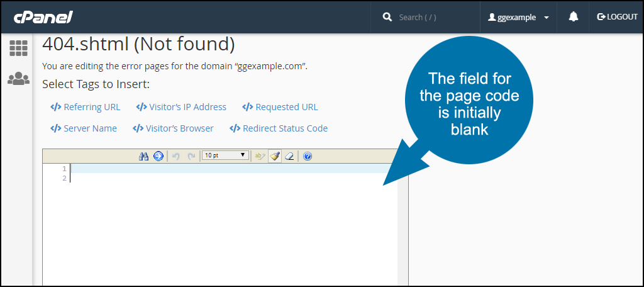Click the search binoculars icon in editor toolbar
The width and height of the screenshot is (644, 287).
click(143, 156)
